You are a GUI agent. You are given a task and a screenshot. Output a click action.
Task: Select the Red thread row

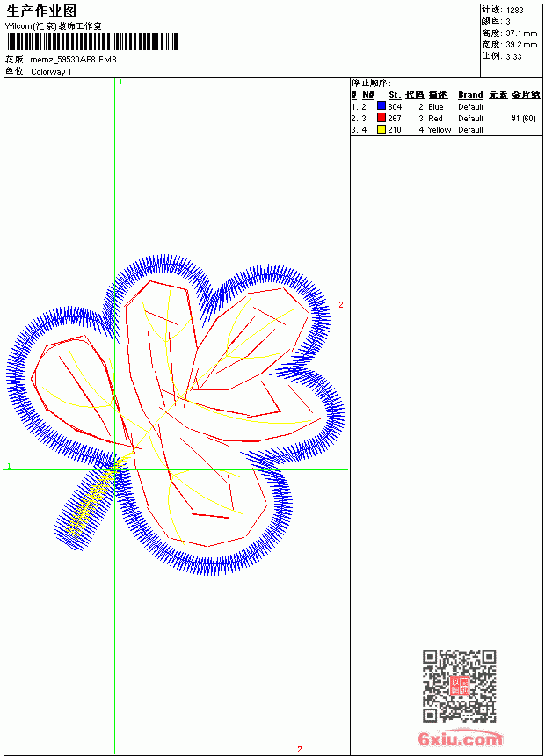[x=446, y=119]
